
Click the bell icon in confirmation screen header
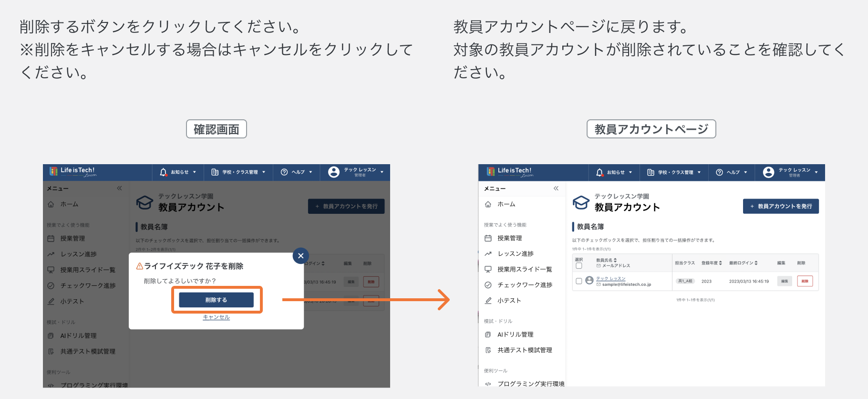point(163,172)
